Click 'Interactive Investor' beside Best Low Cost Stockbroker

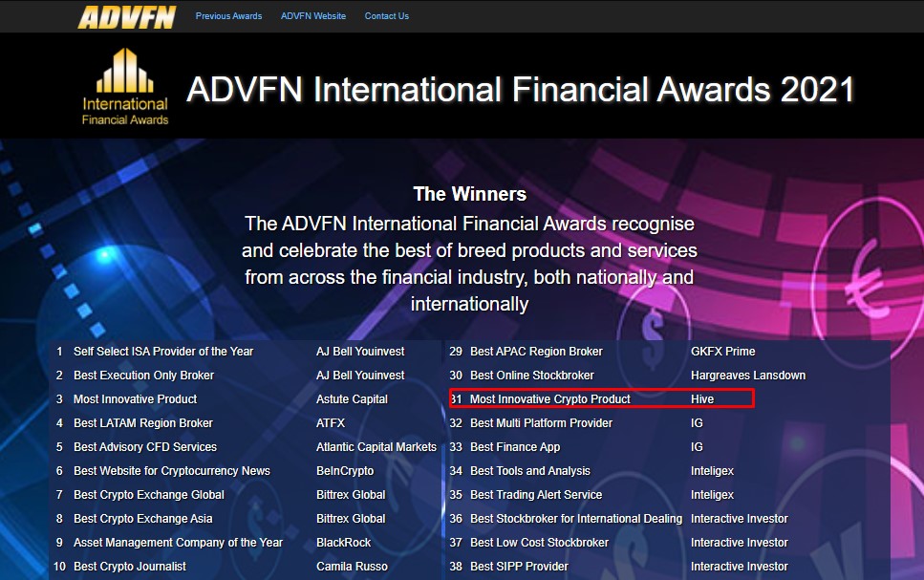[x=740, y=543]
